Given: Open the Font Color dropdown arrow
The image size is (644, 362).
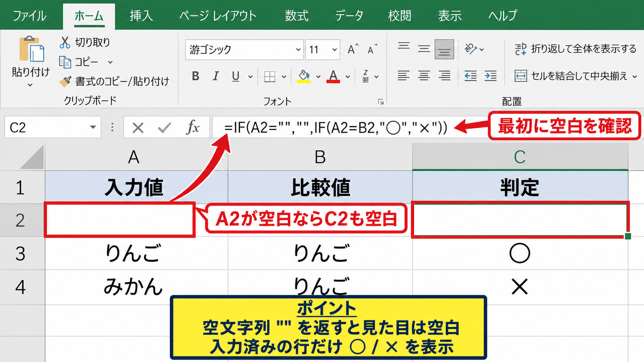Looking at the screenshot, I should click(348, 77).
